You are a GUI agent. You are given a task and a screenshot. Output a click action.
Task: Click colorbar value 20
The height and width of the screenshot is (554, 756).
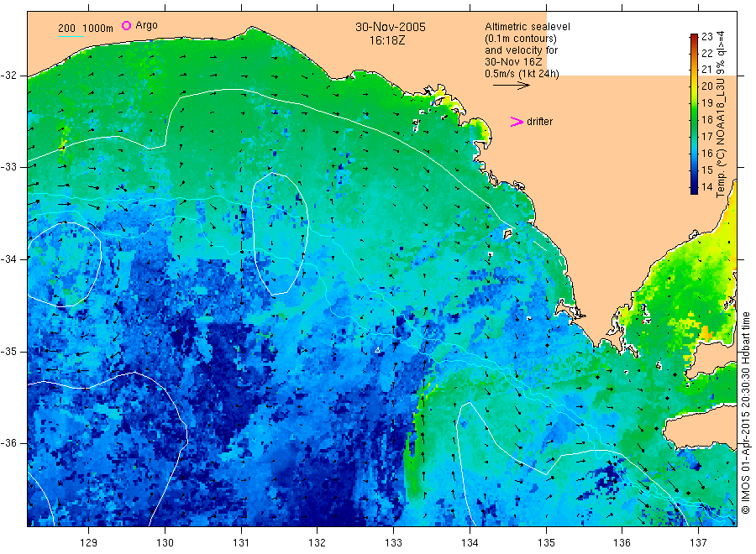tap(706, 86)
